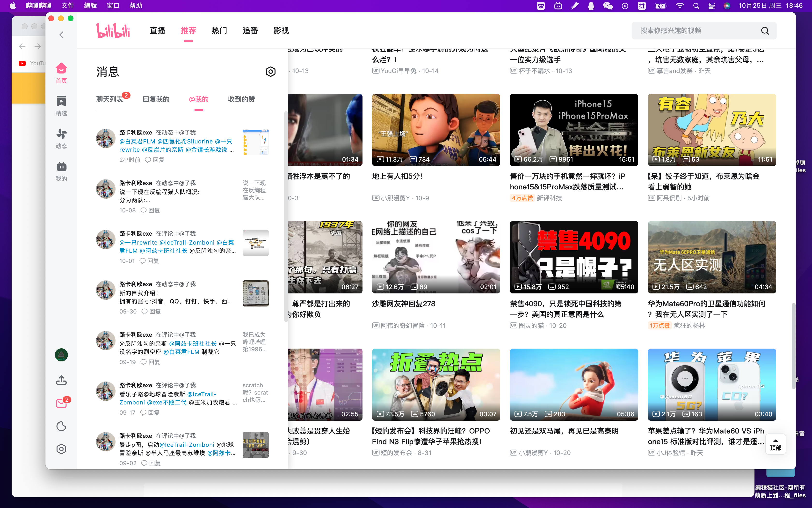Viewport: 812px width, 508px height.
Task: Open the 回复我的 messages tab
Action: 156,99
